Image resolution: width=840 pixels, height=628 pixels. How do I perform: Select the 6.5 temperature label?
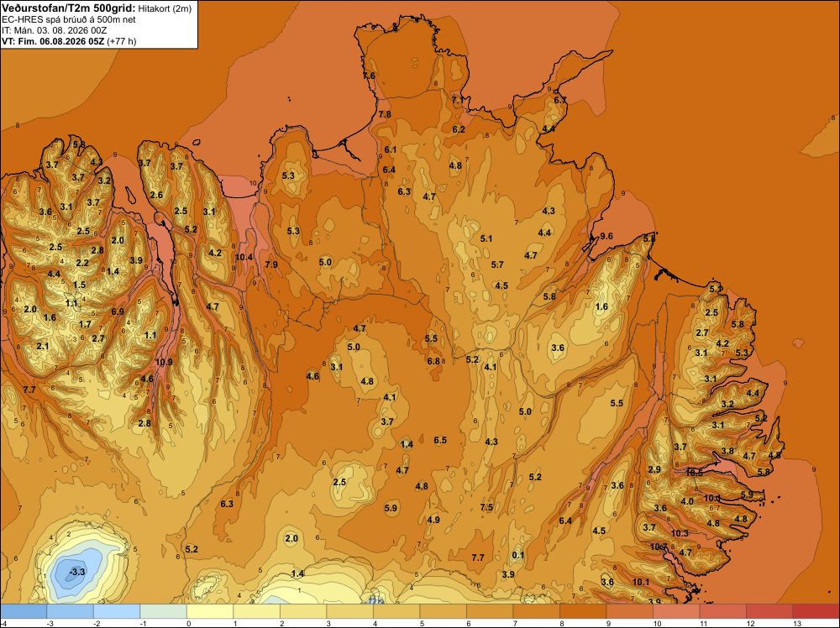[x=440, y=440]
